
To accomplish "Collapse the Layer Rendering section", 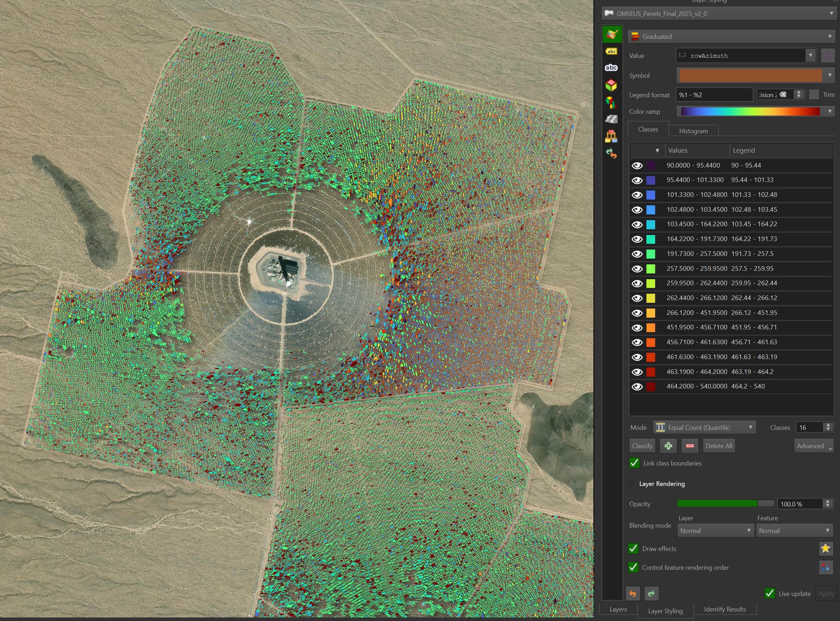I will 632,484.
